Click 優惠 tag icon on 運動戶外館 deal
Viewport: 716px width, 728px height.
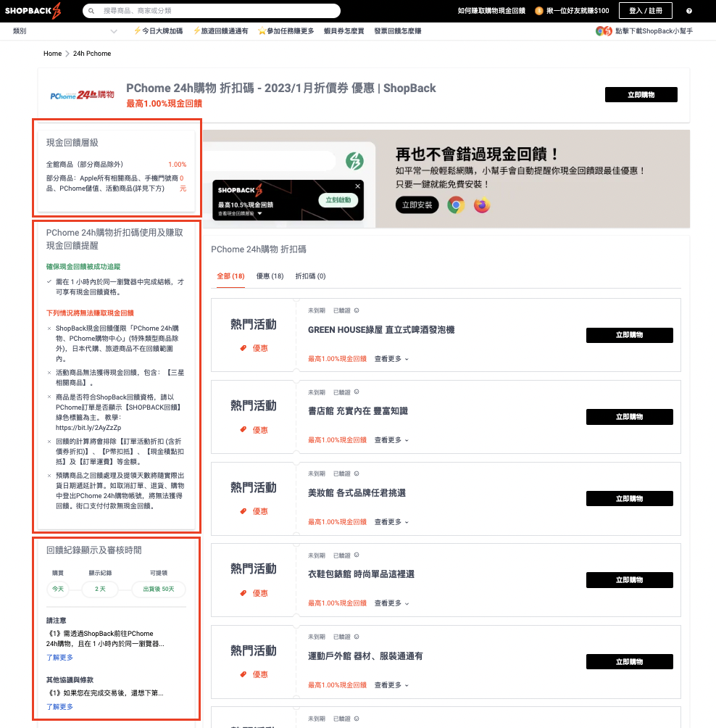click(x=243, y=674)
